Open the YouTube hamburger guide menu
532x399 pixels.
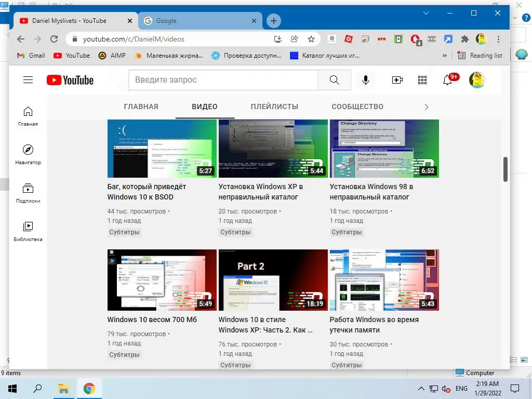(x=28, y=80)
